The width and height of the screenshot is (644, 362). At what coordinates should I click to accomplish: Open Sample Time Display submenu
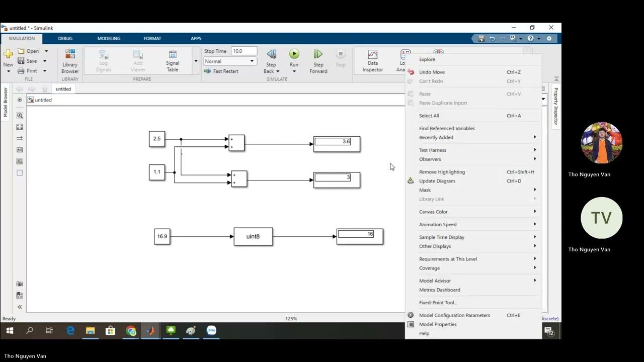click(473, 237)
